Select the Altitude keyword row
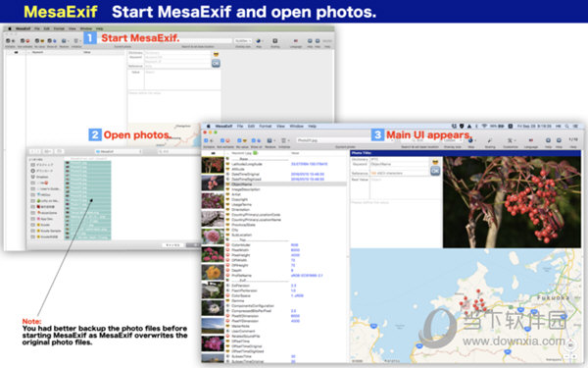Image resolution: width=588 pixels, height=368 pixels. click(x=285, y=169)
